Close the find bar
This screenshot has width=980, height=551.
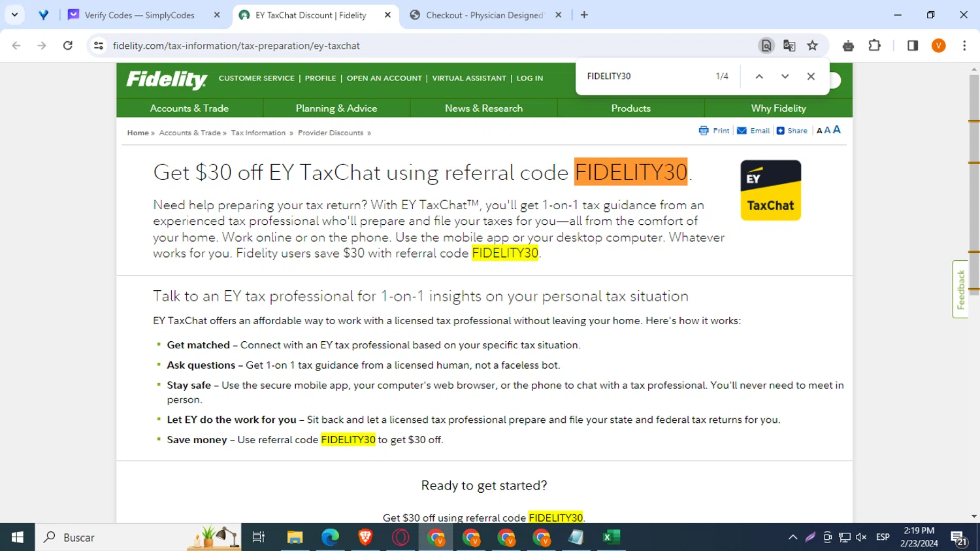[x=811, y=76]
